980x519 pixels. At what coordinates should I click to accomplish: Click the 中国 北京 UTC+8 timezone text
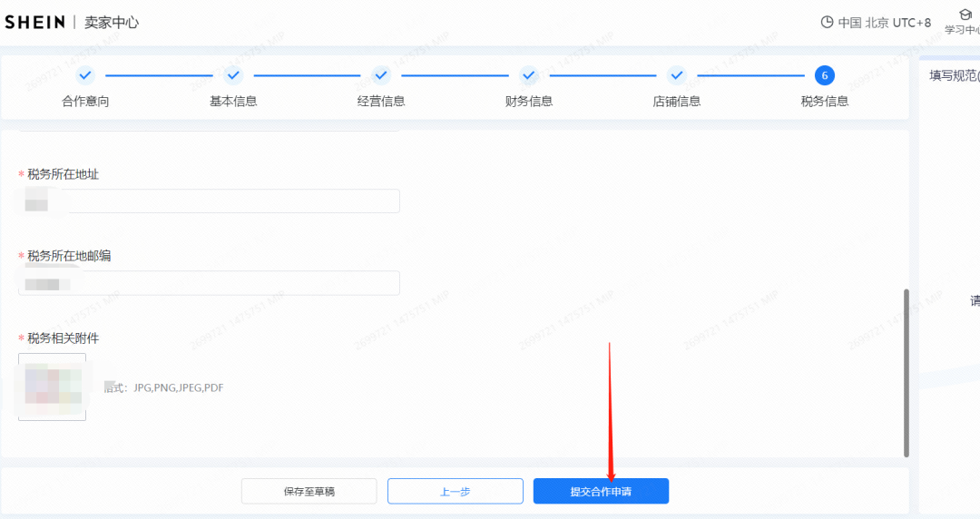pyautogui.click(x=884, y=22)
